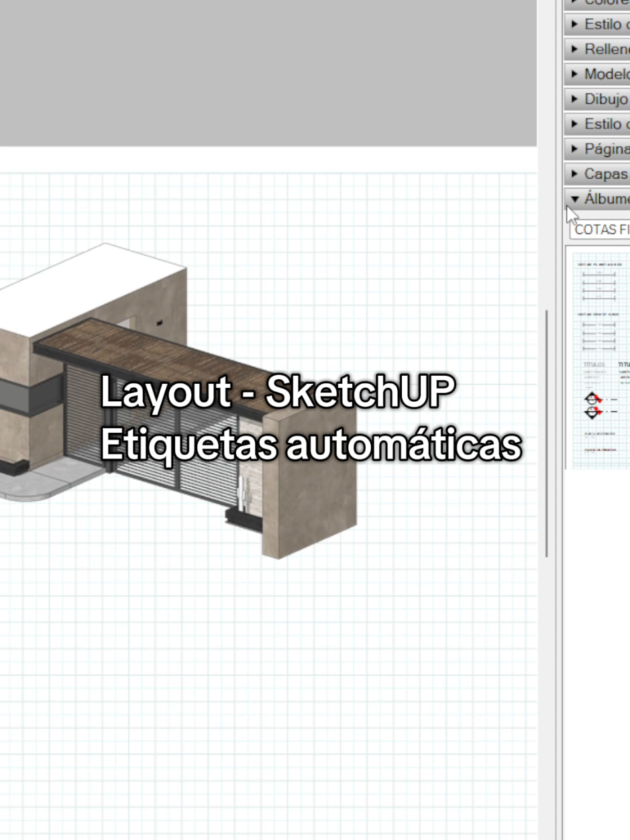630x840 pixels.
Task: Click the document's vertical scrollbar
Action: point(547,433)
